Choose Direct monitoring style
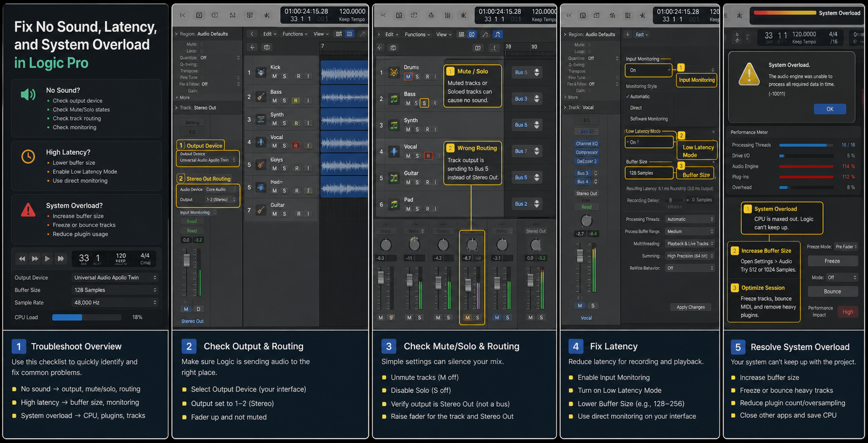This screenshot has height=443, width=868. tap(636, 108)
